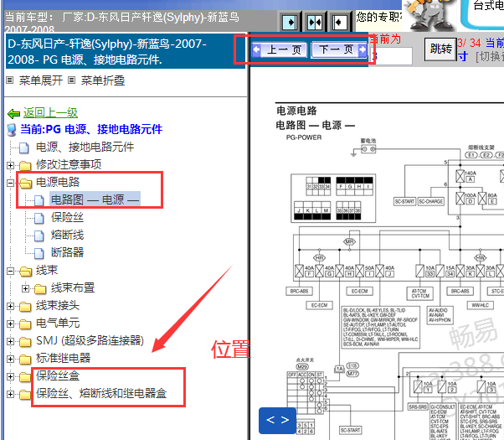
Task: Click the green back arrow icon
Action: click(14, 114)
